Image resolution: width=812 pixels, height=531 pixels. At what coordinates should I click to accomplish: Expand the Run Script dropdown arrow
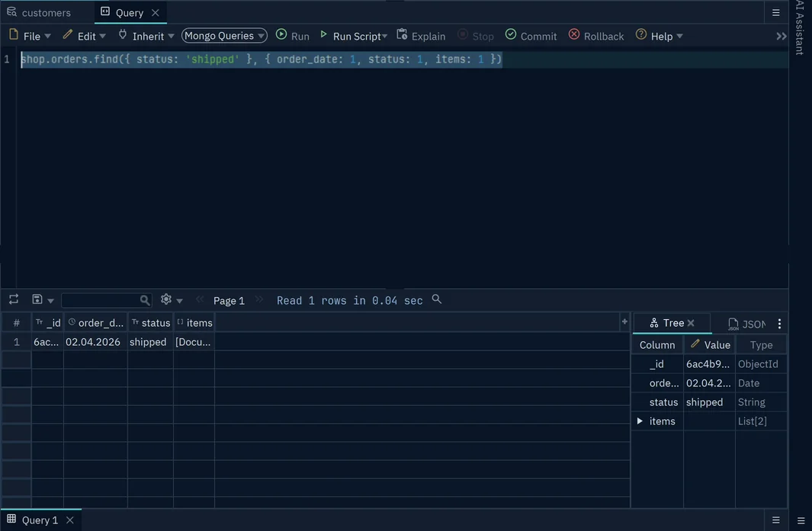click(384, 37)
